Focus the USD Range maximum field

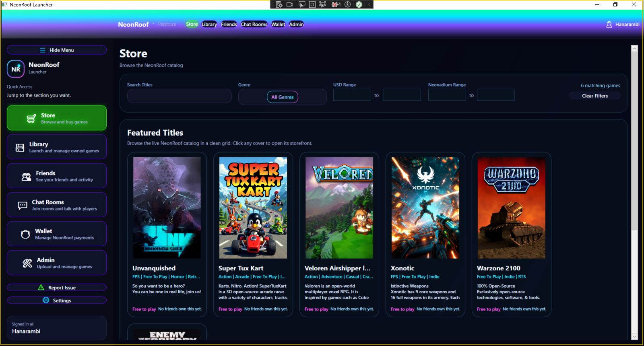pos(402,95)
